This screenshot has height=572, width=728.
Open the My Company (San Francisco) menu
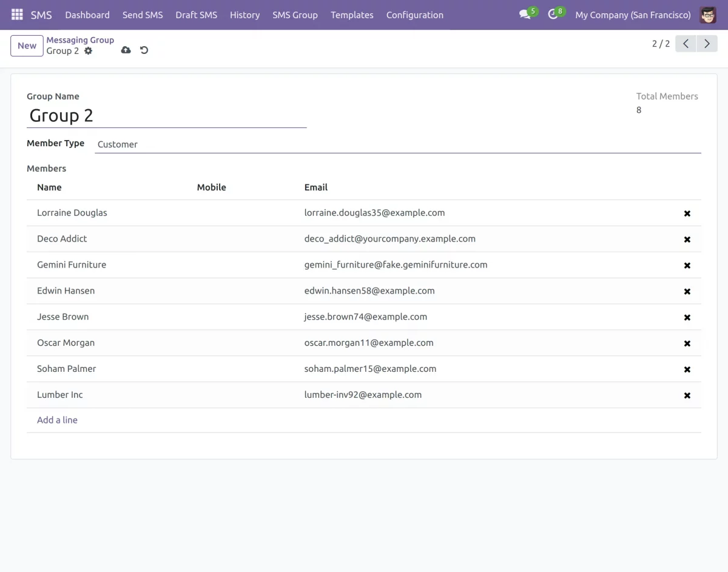pyautogui.click(x=633, y=15)
